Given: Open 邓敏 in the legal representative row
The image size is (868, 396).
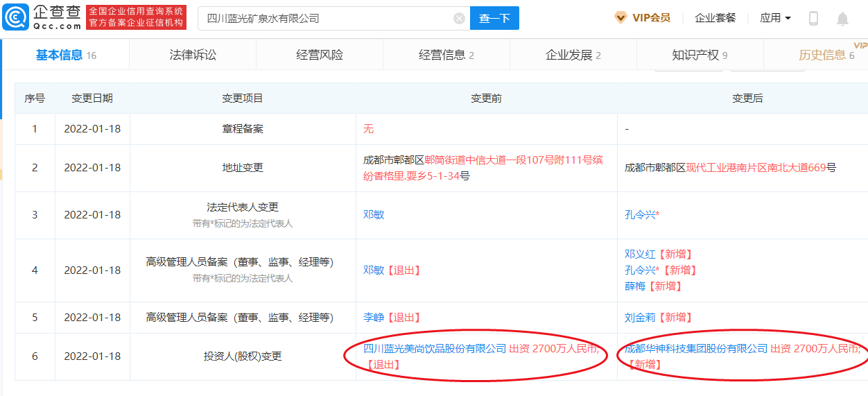Looking at the screenshot, I should point(374,214).
